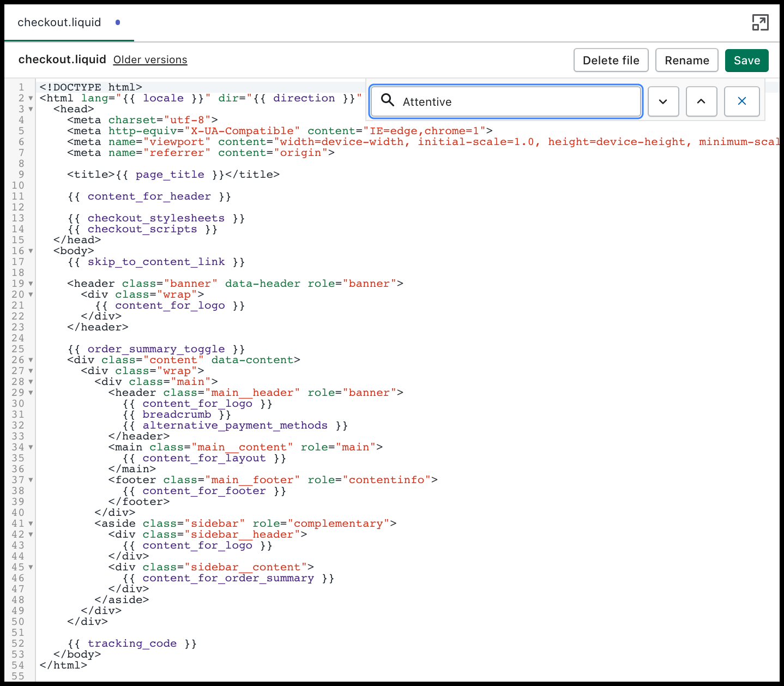Collapse the head block on line 3
This screenshot has width=784, height=686.
(x=31, y=109)
